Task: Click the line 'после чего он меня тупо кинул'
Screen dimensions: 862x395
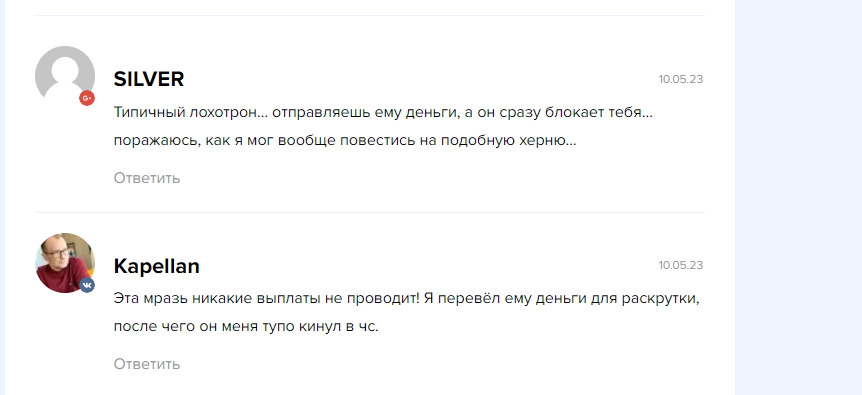Action: pos(246,327)
